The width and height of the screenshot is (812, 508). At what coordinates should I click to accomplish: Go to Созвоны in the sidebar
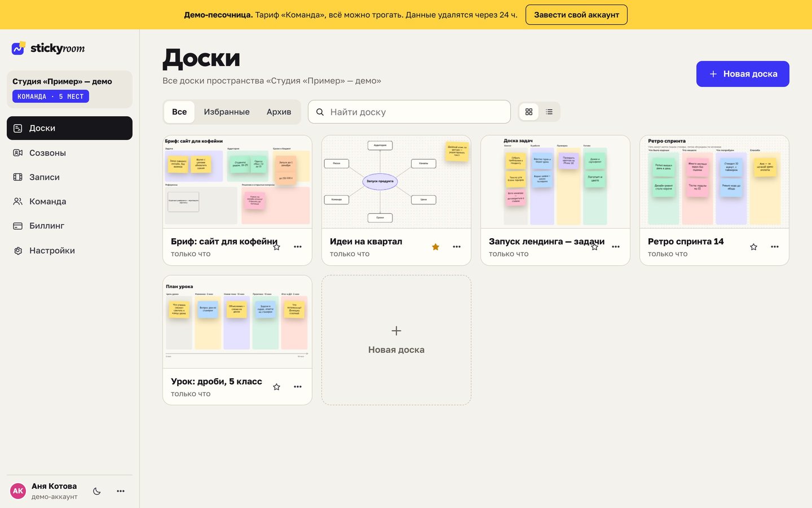click(69, 152)
